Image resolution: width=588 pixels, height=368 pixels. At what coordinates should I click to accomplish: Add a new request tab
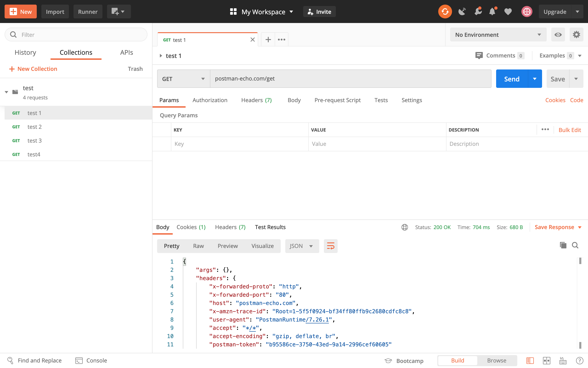[x=268, y=39]
